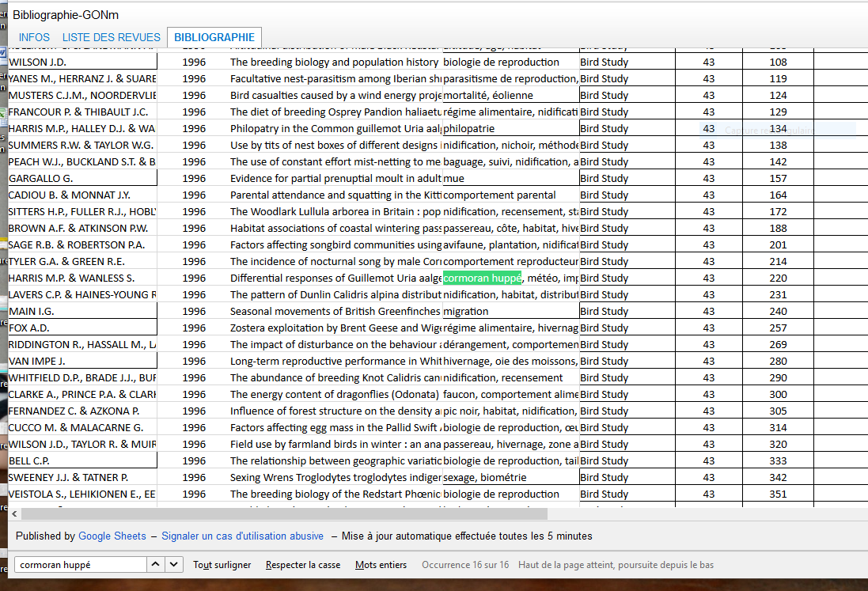Screen dimensions: 868x591
Task: Click the 'Occurrence 16 sur 16' status text
Action: coord(464,565)
